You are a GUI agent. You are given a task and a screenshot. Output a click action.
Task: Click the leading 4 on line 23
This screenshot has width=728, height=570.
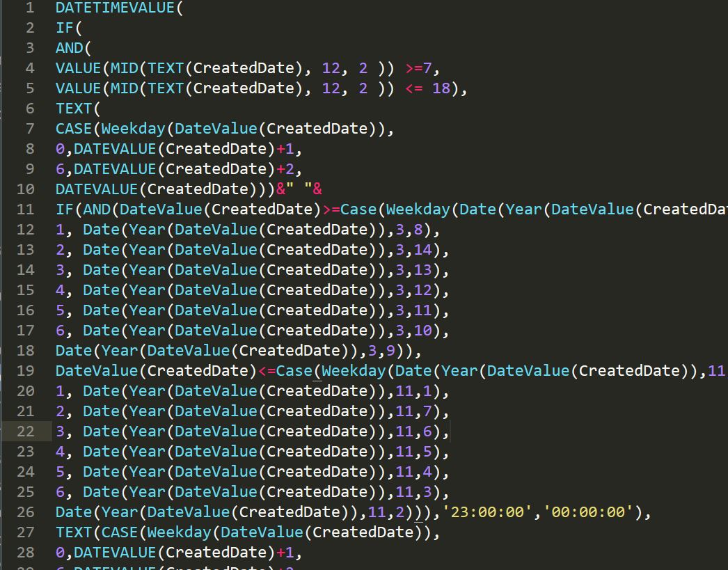point(60,452)
